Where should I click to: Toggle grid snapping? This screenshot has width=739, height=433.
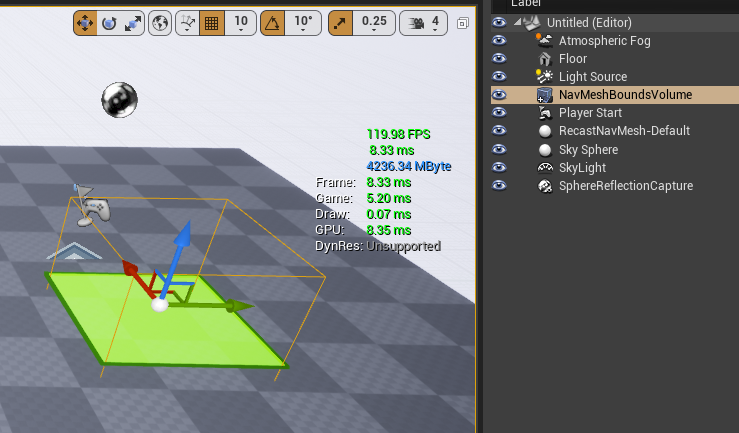[212, 23]
